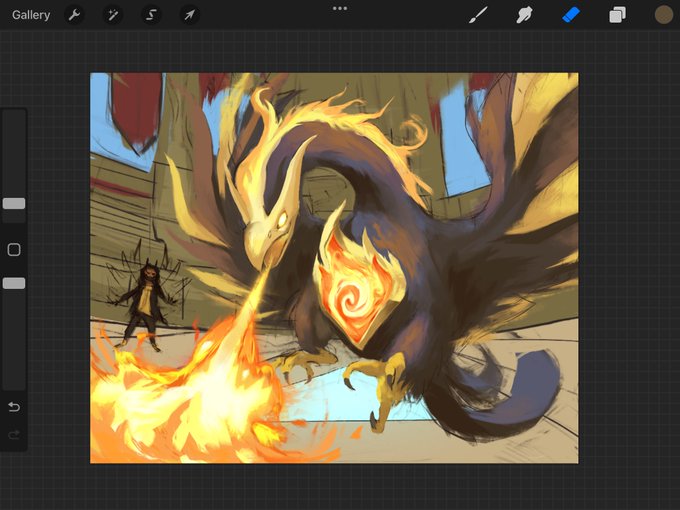Tap the brush size slider handle
The height and width of the screenshot is (510, 680).
click(14, 203)
